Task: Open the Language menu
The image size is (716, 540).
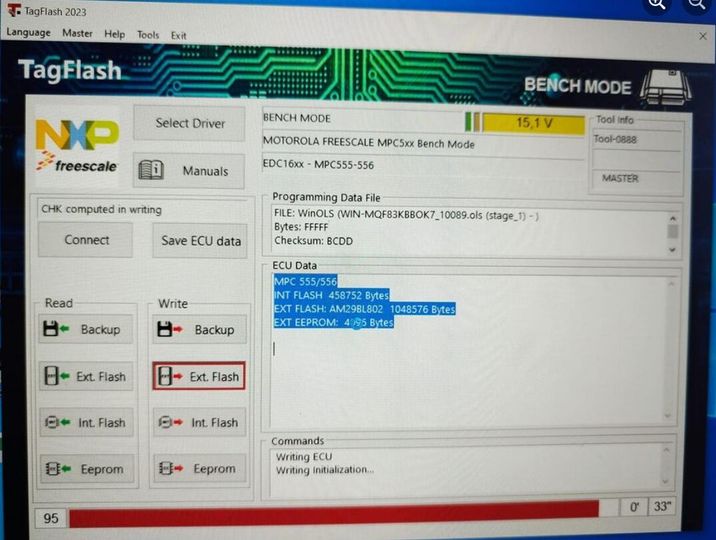Action: point(28,32)
